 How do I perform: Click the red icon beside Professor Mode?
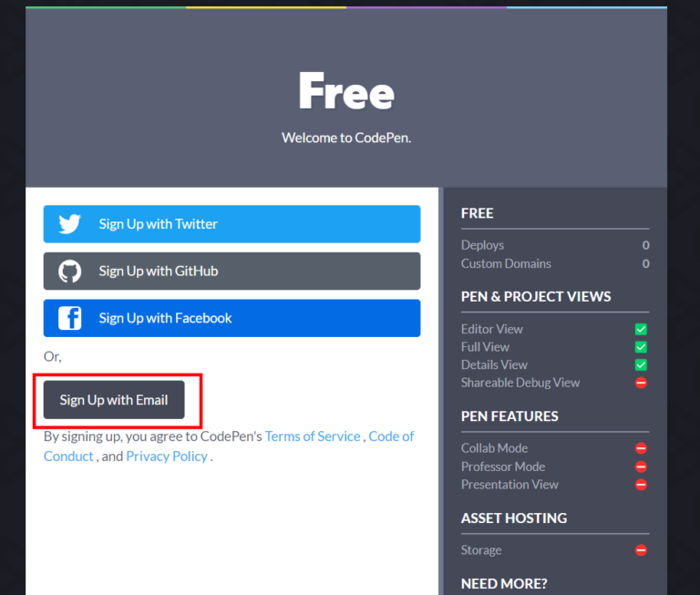(641, 467)
